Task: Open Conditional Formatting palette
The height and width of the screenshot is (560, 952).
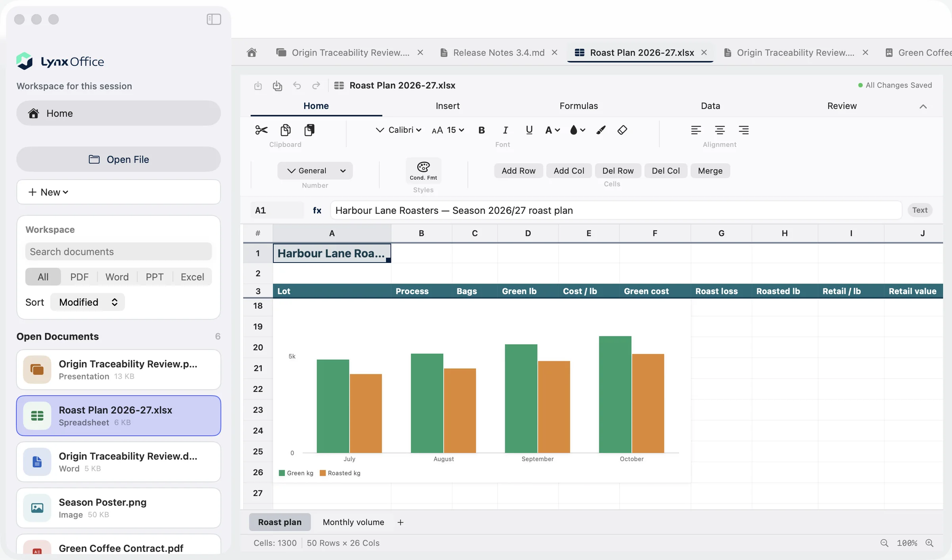Action: point(423,171)
